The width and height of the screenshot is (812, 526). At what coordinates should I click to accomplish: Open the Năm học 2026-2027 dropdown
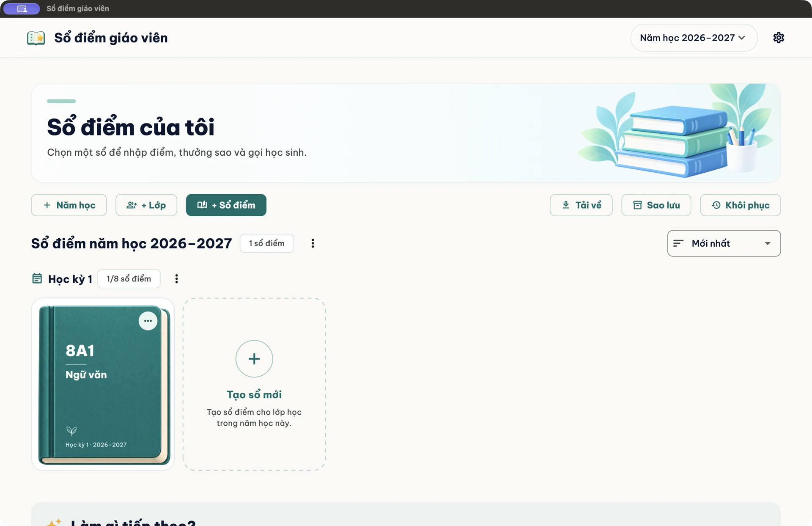click(694, 38)
